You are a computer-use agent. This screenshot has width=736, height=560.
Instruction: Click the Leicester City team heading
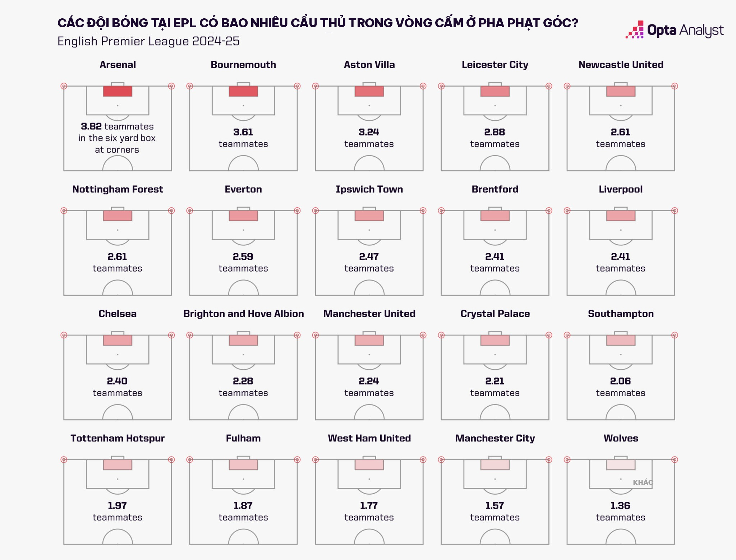tap(495, 65)
